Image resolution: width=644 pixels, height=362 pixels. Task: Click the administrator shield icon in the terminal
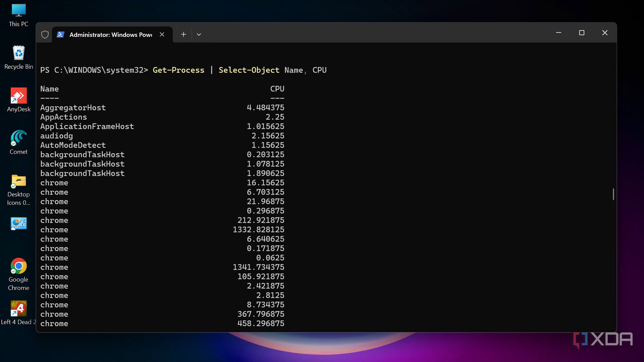coord(45,35)
